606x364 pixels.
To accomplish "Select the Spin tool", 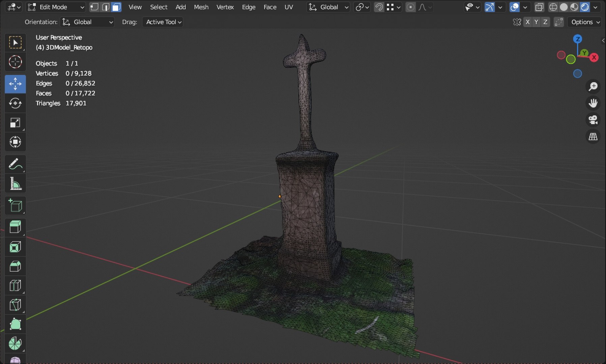I will click(x=15, y=344).
